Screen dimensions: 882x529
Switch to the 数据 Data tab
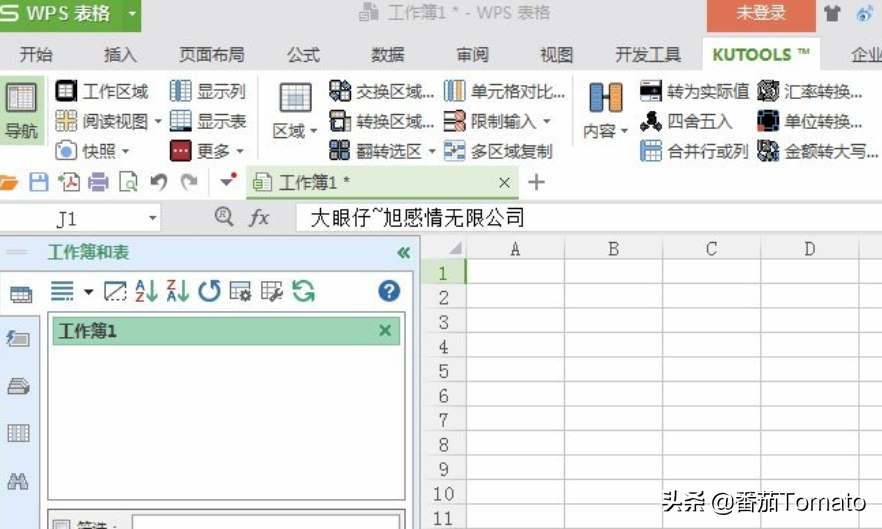pos(388,55)
